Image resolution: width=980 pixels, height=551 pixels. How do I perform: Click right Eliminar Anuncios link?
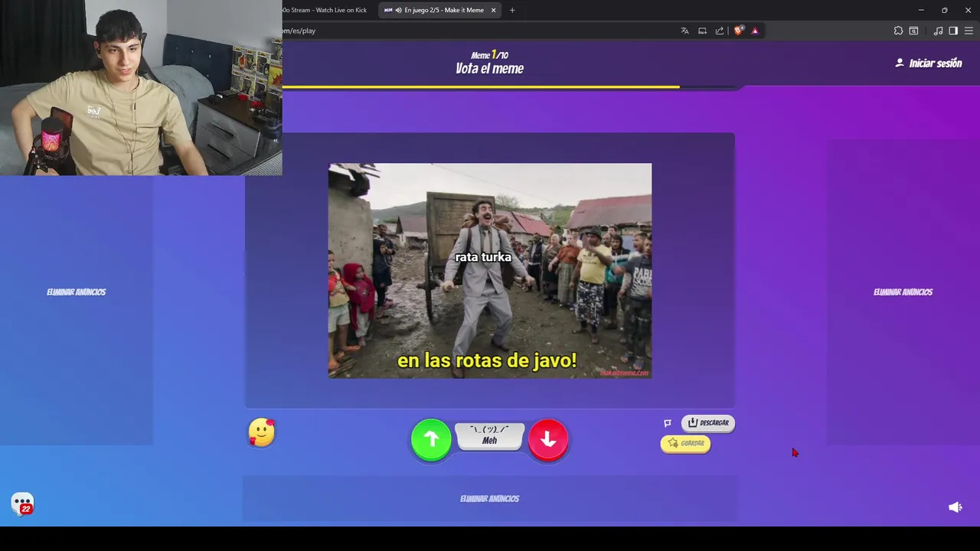pos(903,292)
